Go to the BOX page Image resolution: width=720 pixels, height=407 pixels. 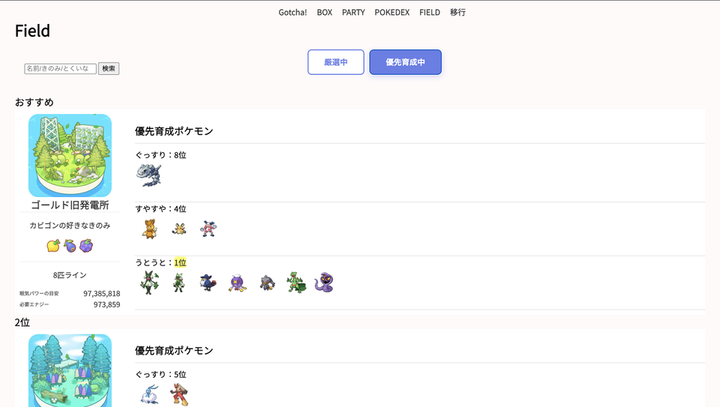point(324,12)
